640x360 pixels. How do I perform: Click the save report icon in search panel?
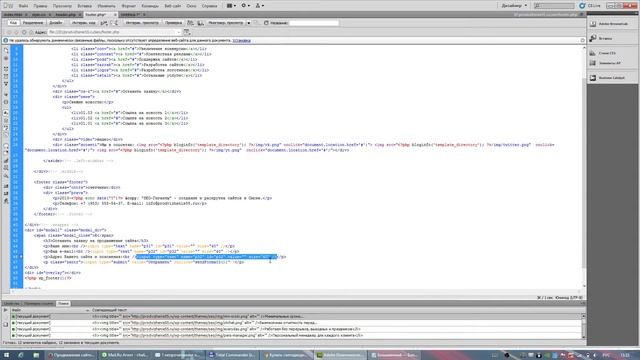5,325
